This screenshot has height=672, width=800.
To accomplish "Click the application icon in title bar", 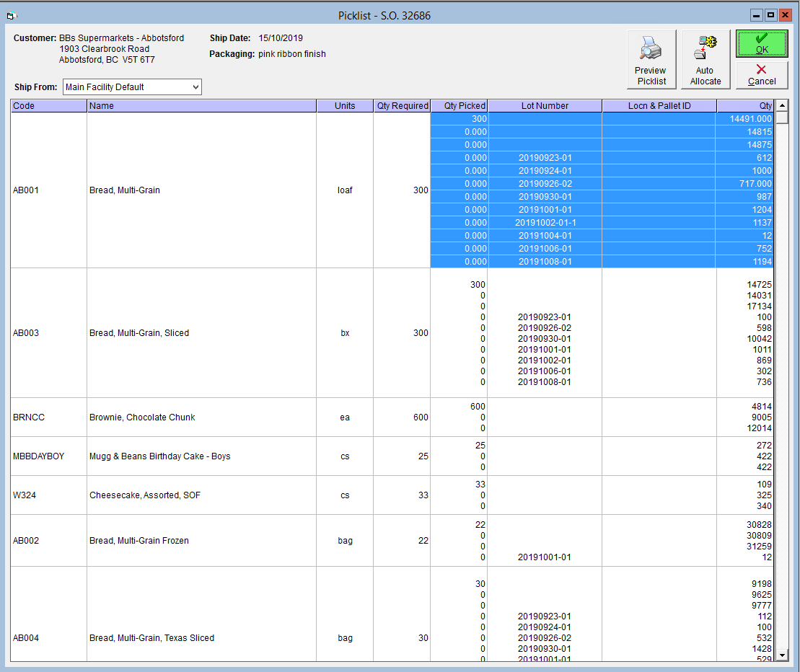I will (x=12, y=16).
